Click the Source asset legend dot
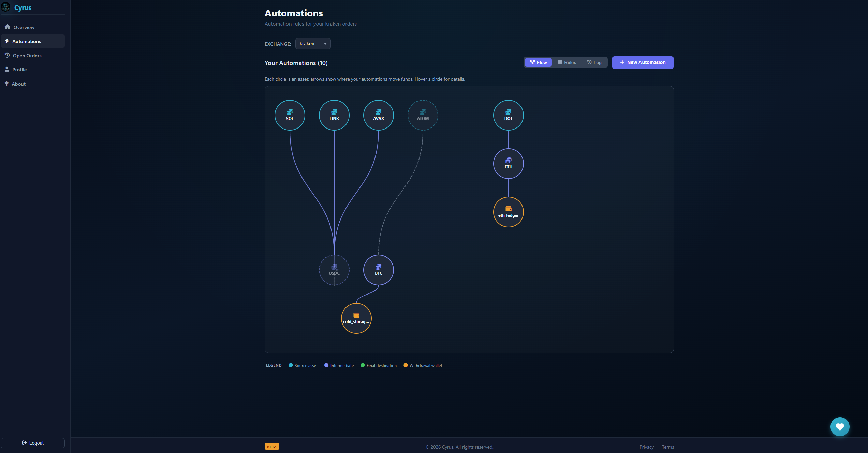Screen dimensions: 868x453 click(x=291, y=365)
